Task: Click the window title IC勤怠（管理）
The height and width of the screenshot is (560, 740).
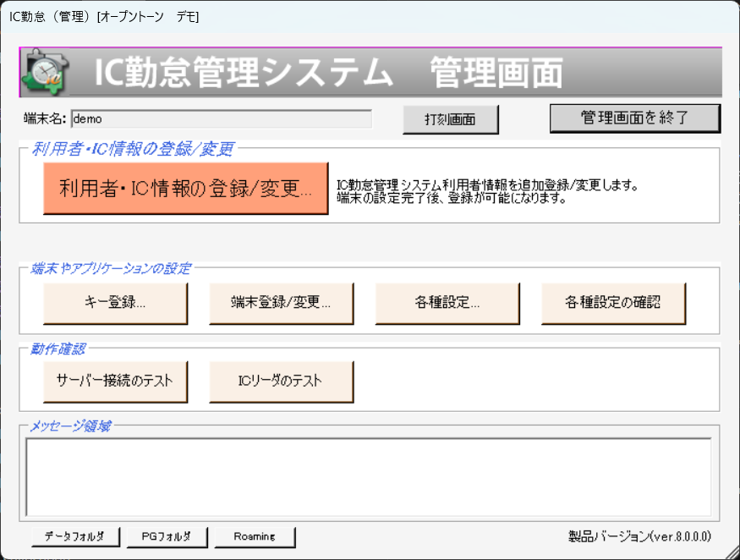Action: (x=104, y=17)
